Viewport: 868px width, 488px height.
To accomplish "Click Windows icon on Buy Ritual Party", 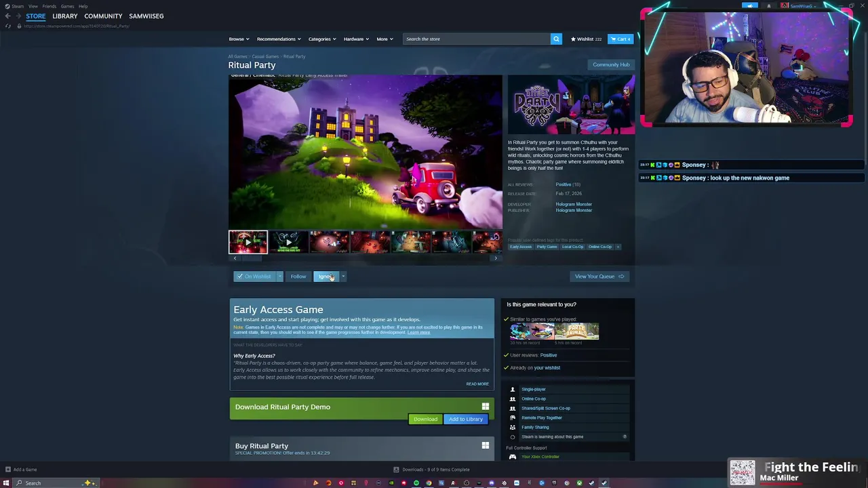I will pyautogui.click(x=485, y=445).
